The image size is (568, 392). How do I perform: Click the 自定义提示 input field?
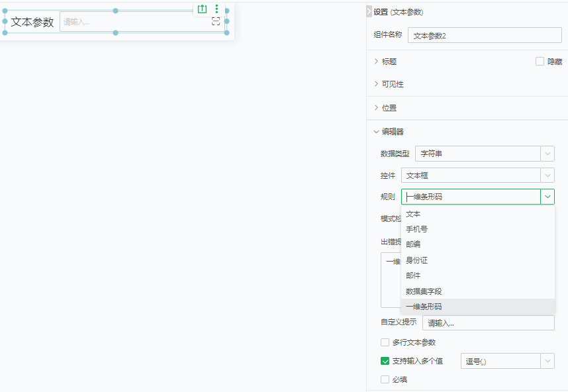coord(489,322)
